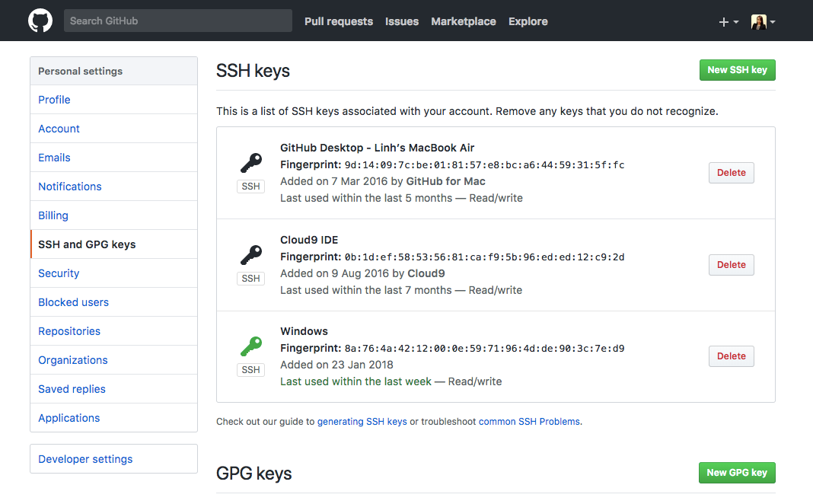Open Repositories settings in sidebar

pos(113,331)
